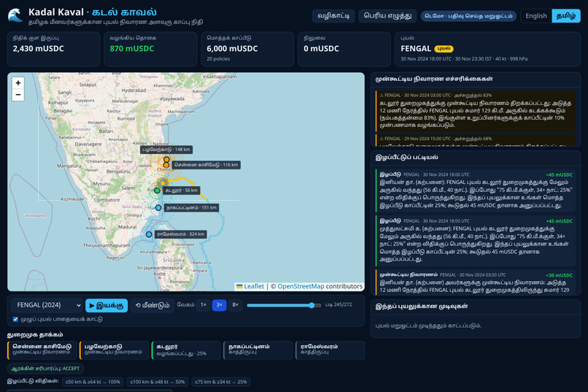Select the Nagapattinam blue port marker
Screen dimensions: 588x392
pos(158,208)
